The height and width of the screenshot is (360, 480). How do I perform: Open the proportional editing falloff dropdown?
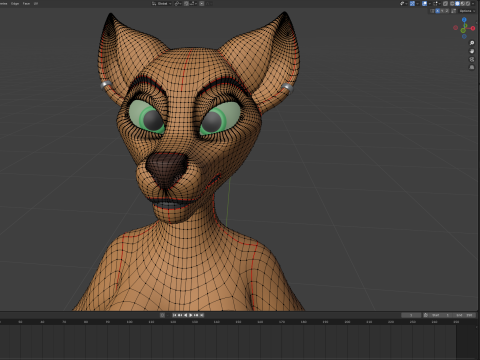[x=209, y=3]
